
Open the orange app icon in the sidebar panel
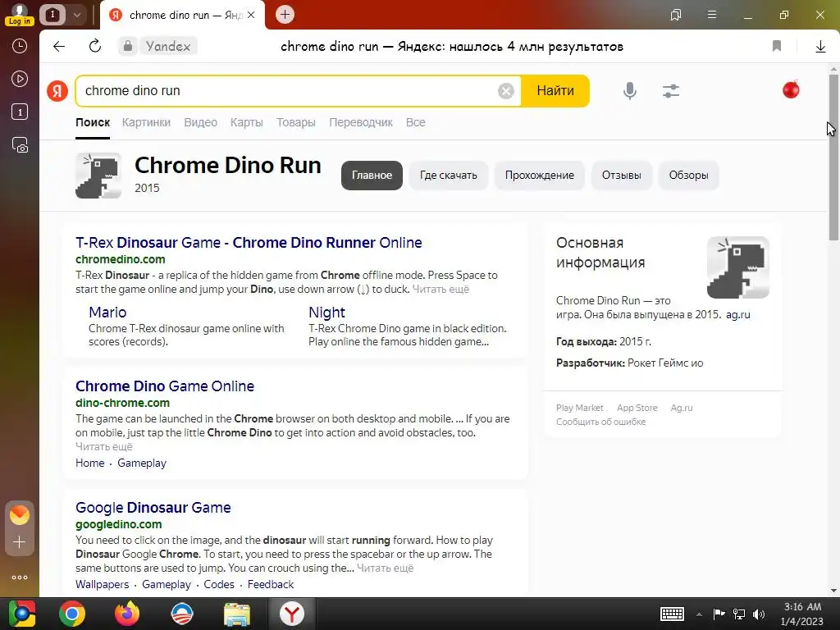[x=20, y=515]
